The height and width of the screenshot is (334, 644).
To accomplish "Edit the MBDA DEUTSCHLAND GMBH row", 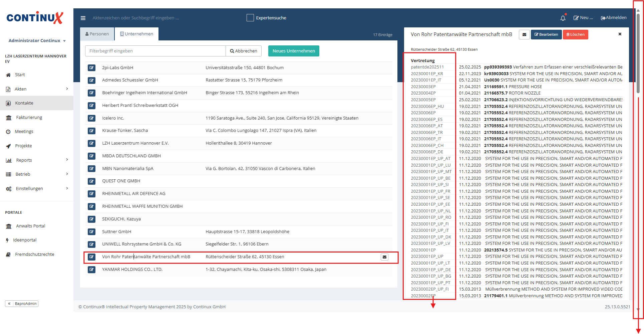I will [x=91, y=156].
